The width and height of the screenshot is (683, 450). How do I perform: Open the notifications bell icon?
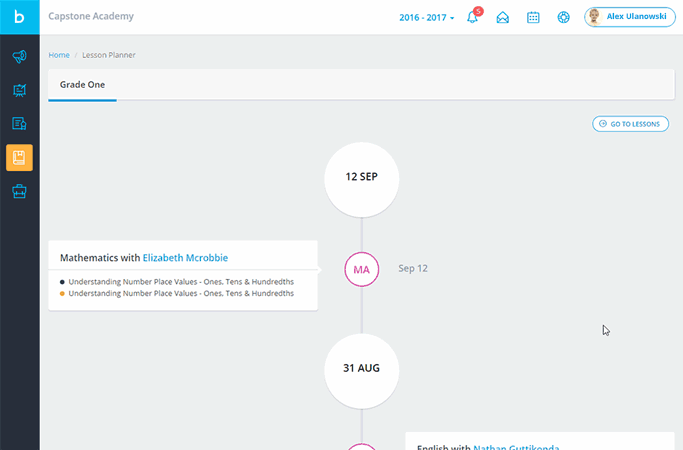click(x=473, y=17)
